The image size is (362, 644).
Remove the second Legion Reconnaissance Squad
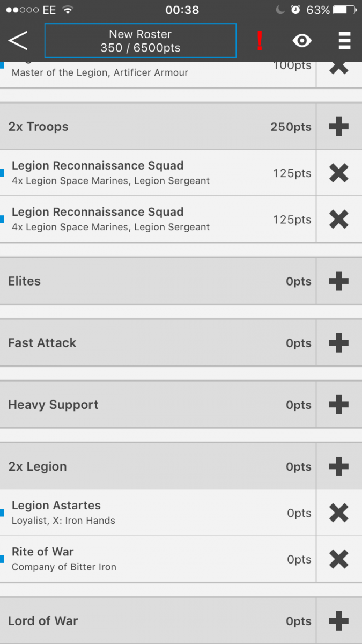(x=338, y=219)
